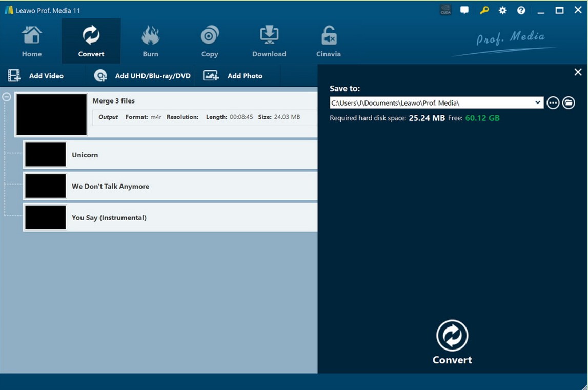This screenshot has width=588, height=390.
Task: Browse for output folder with ellipsis button
Action: point(553,103)
